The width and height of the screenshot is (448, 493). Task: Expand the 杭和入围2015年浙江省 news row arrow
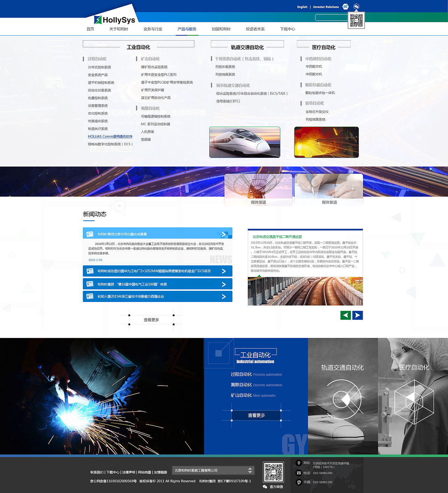tap(224, 297)
